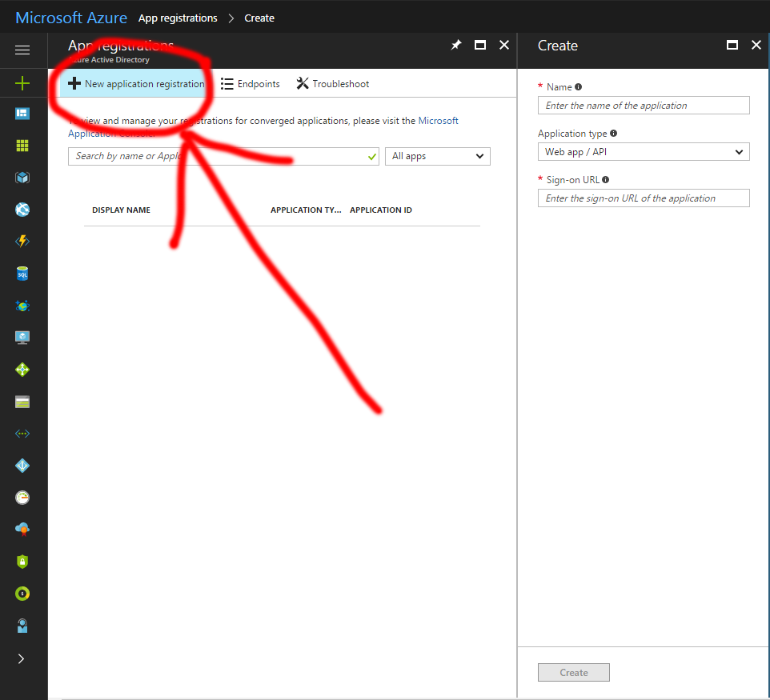This screenshot has height=700, width=770.
Task: Open Endpoints in the toolbar
Action: coord(251,84)
